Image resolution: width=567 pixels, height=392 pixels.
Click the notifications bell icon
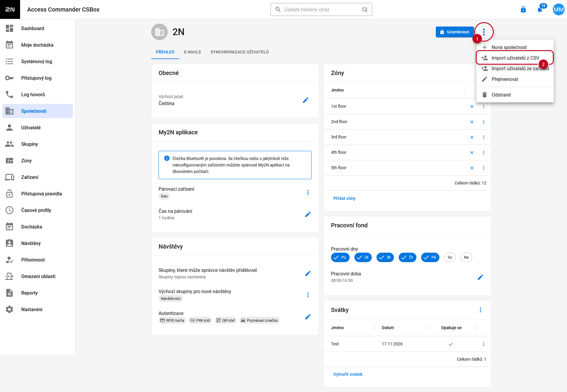pos(540,9)
